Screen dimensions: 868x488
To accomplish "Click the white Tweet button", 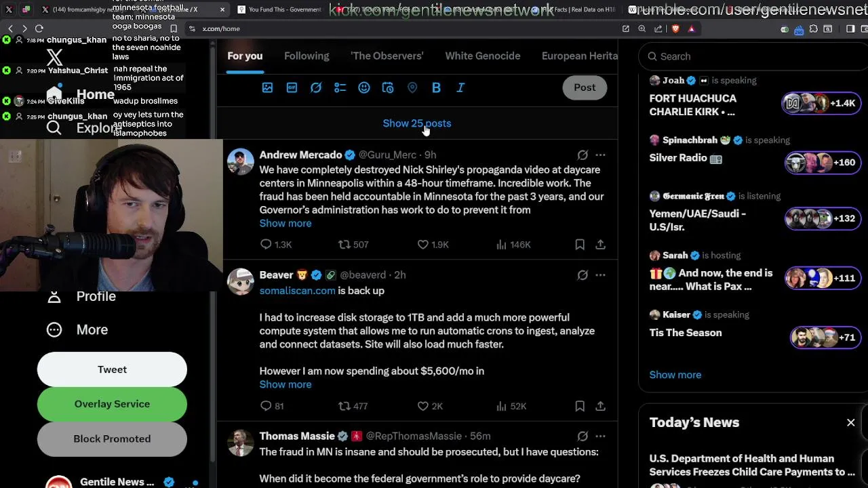I will pyautogui.click(x=112, y=369).
